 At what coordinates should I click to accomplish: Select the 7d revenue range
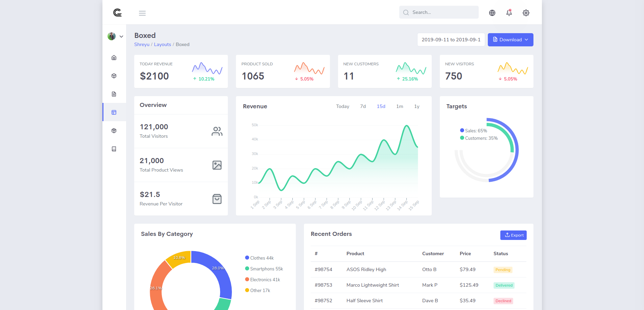(363, 106)
